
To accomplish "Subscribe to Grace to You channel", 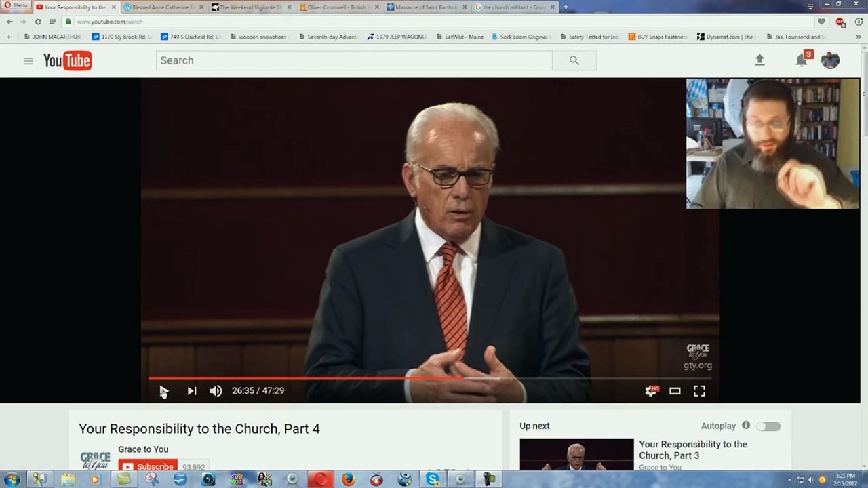I will coord(149,466).
